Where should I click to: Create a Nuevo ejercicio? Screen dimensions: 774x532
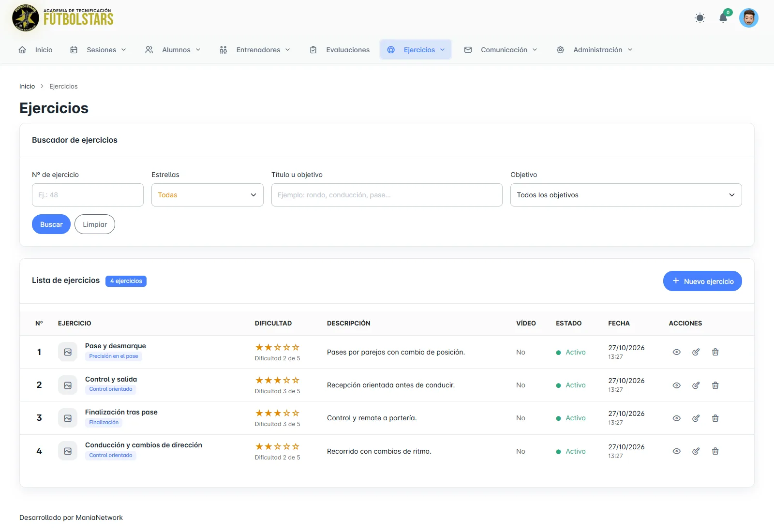coord(702,281)
